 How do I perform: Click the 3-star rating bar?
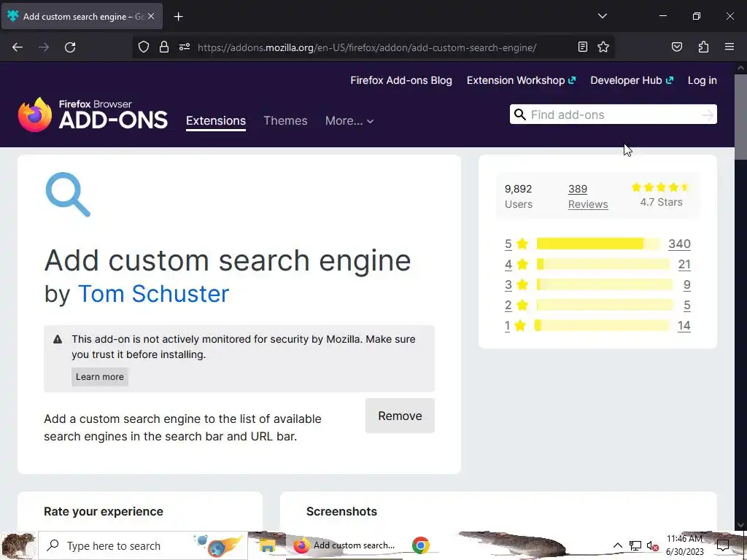[605, 285]
